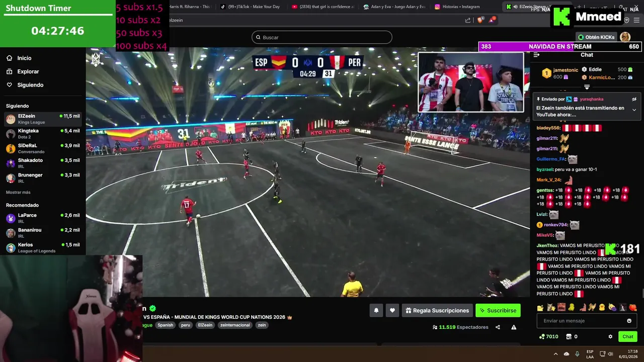Click the Regala Suscripciones button

coord(437,311)
